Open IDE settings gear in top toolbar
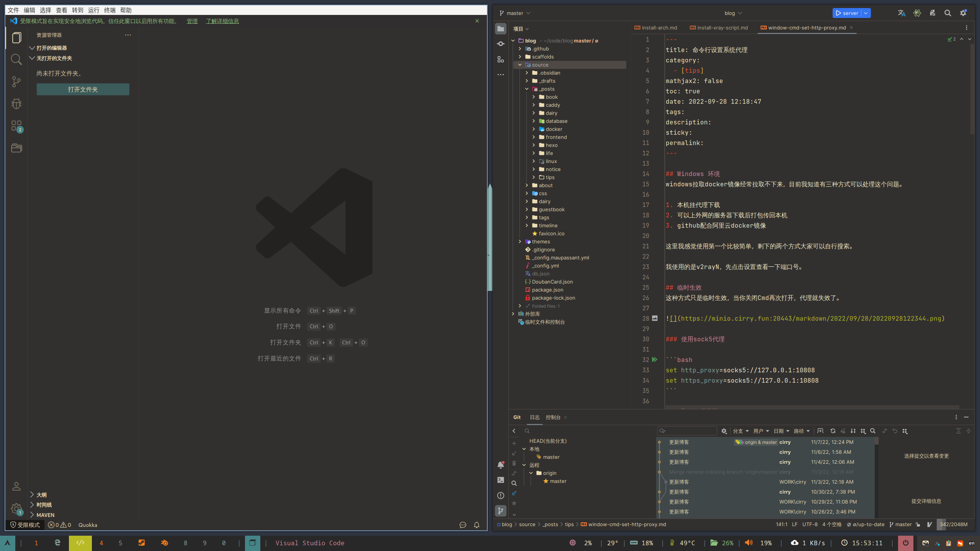Screen dimensions: 980x551 click(x=963, y=13)
